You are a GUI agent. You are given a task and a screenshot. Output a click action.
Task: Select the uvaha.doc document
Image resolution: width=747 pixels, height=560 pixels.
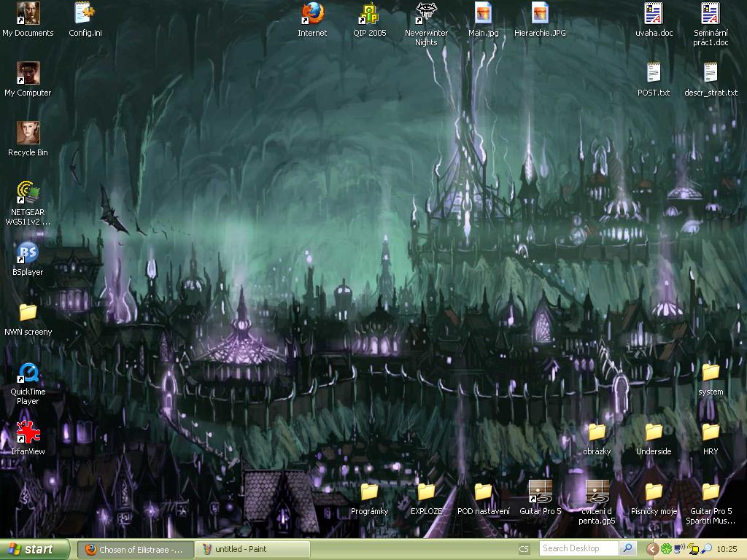click(x=654, y=14)
